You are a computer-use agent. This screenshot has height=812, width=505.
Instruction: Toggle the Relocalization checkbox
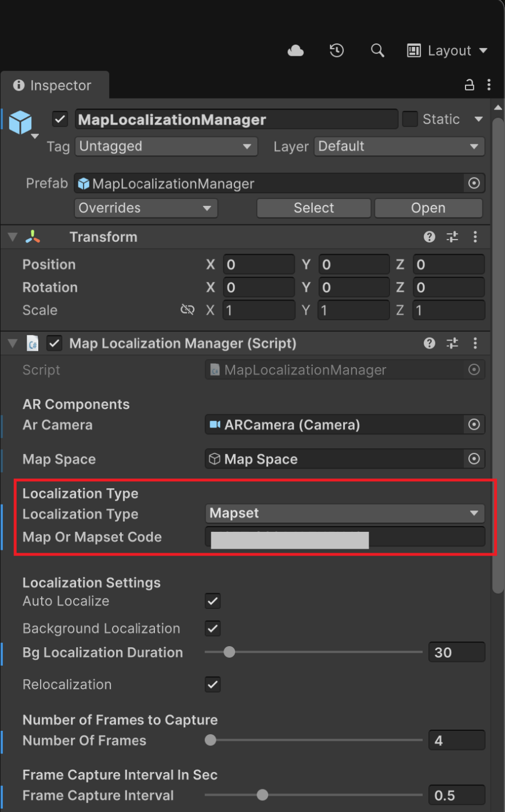pos(212,684)
